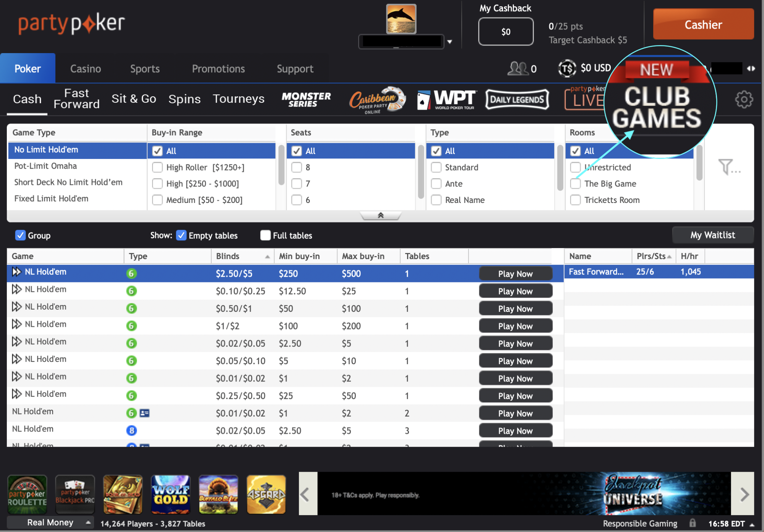Open the Real Money mode selector
The width and height of the screenshot is (764, 532).
coord(50,522)
